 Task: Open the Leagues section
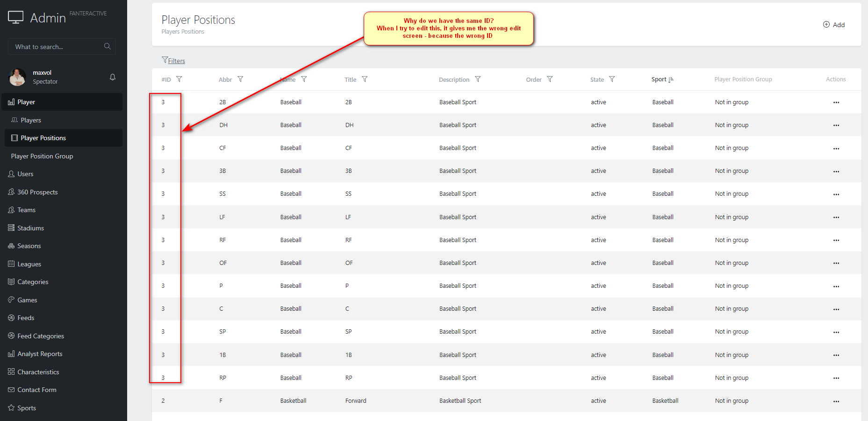click(62, 264)
